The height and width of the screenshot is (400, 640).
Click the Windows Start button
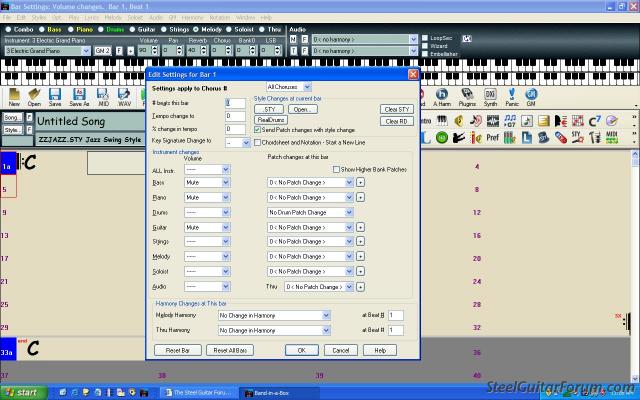pyautogui.click(x=23, y=393)
